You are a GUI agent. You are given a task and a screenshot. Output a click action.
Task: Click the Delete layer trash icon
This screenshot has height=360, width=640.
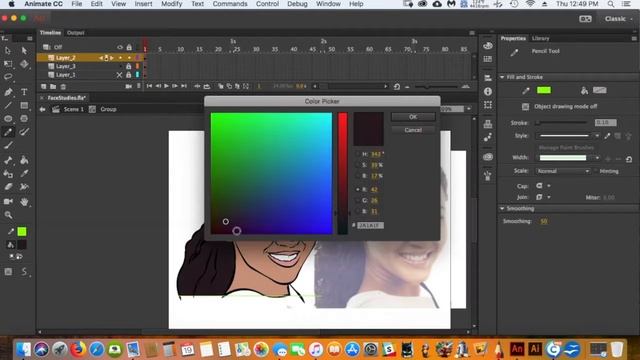coord(63,87)
